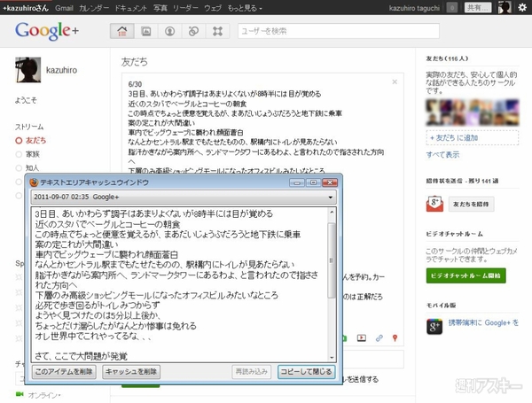Image resolution: width=532 pixels, height=403 pixels.
Task: Open the Games icon in Google+ navigation
Action: coord(217,31)
